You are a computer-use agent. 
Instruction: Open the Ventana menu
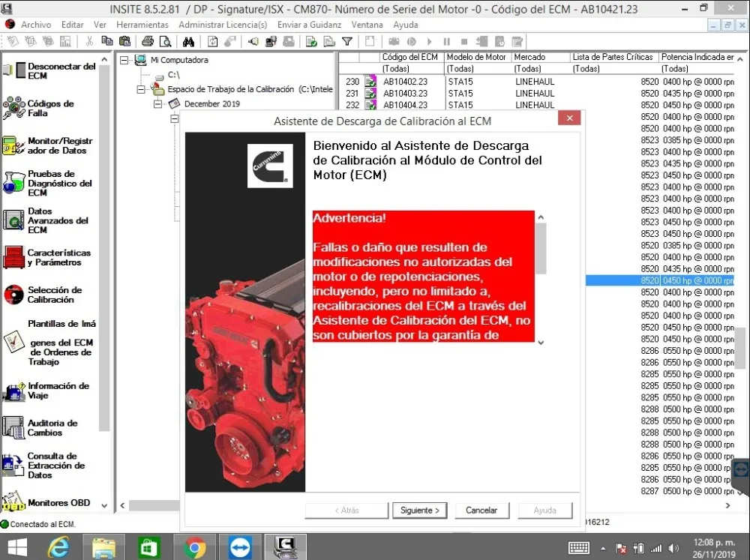(x=367, y=25)
